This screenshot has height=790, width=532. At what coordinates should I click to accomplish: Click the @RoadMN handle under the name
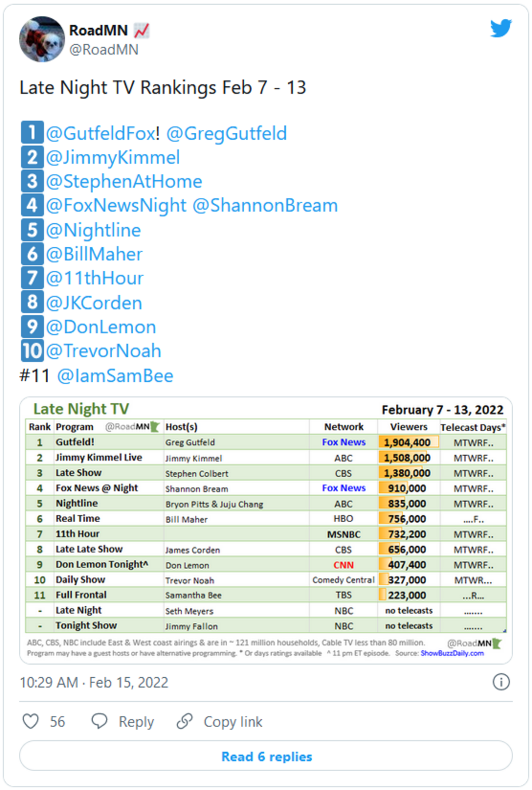pyautogui.click(x=104, y=50)
